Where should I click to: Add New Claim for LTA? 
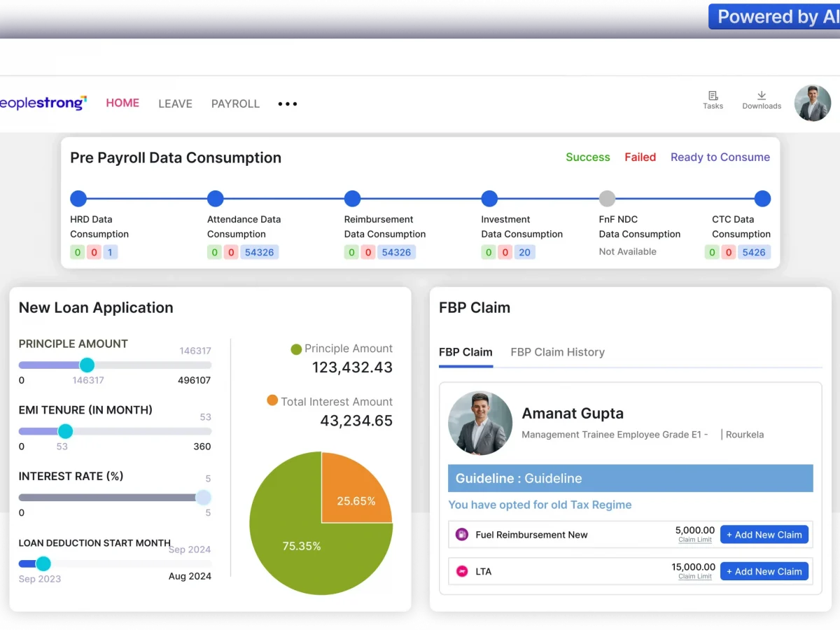(764, 571)
